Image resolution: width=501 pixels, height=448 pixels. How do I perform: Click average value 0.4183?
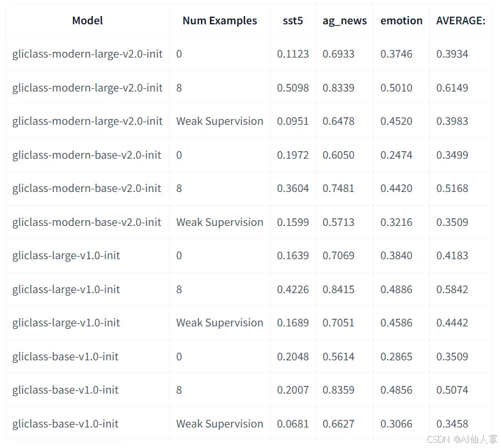[452, 255]
